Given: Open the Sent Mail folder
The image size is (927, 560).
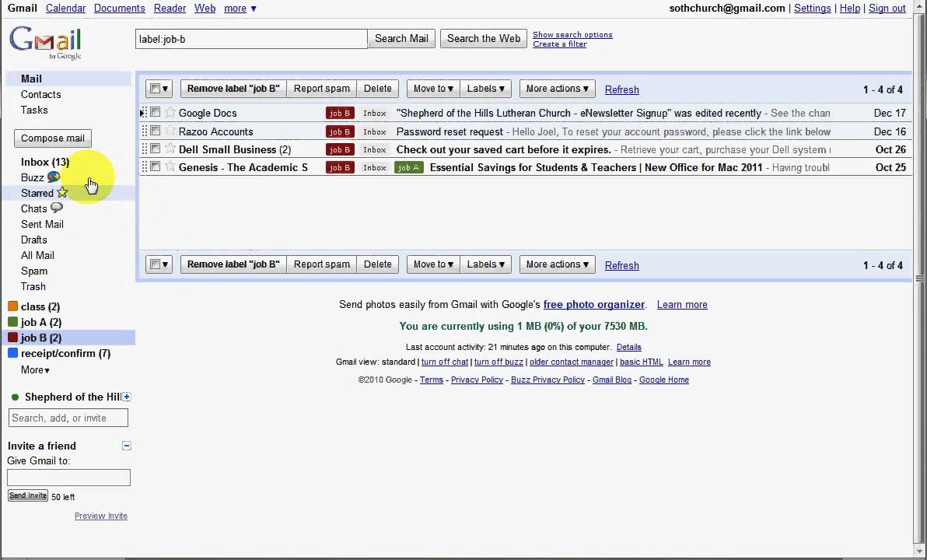Looking at the screenshot, I should point(42,224).
